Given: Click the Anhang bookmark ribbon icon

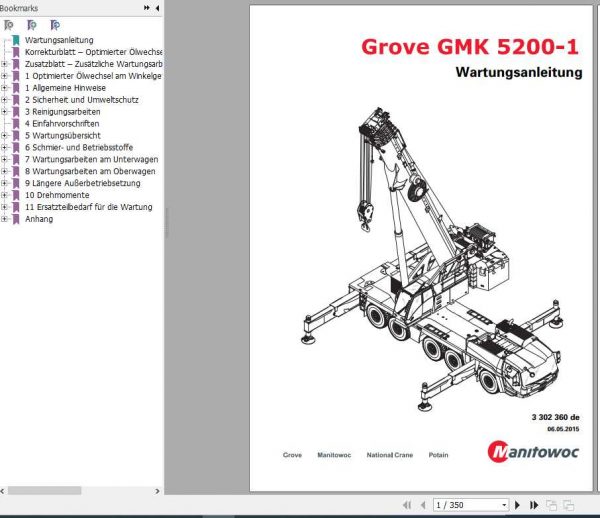Looking at the screenshot, I should [x=16, y=219].
